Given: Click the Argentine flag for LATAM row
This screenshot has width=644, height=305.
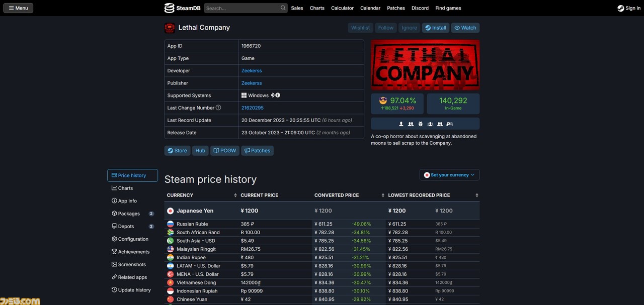Looking at the screenshot, I should tap(171, 266).
